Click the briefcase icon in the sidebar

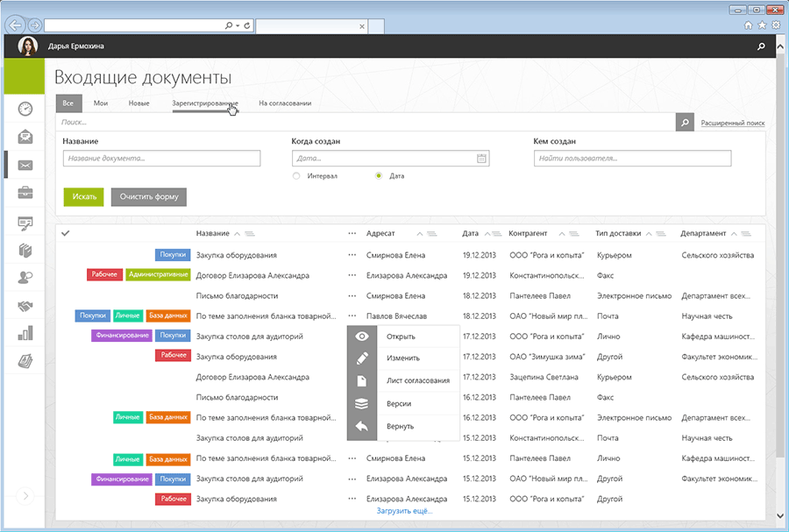(25, 193)
